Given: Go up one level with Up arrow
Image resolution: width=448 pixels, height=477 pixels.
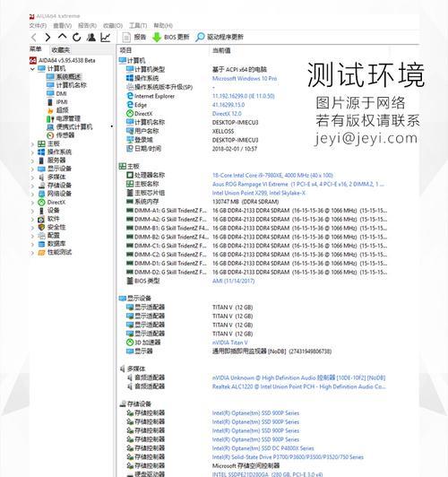Looking at the screenshot, I should point(62,37).
